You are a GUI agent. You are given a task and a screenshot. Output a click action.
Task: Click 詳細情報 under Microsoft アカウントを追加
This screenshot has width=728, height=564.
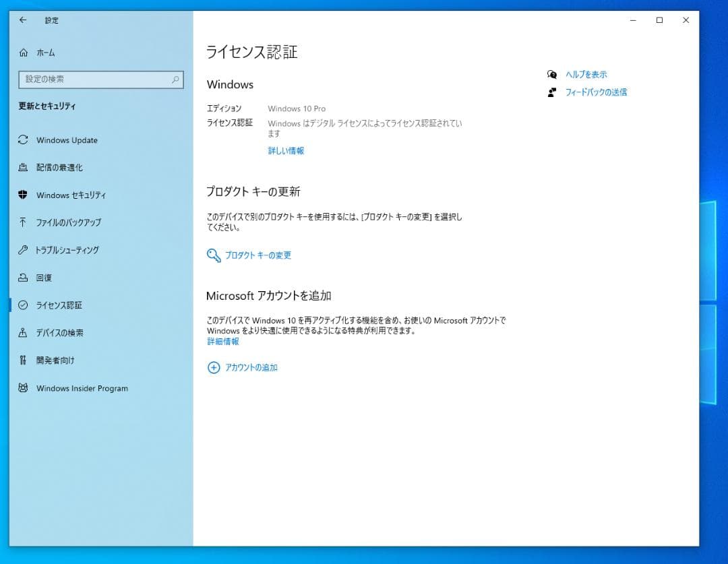(223, 342)
